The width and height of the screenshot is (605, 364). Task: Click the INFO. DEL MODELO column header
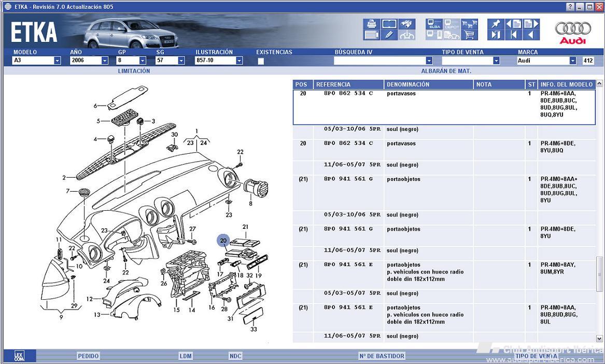pyautogui.click(x=566, y=84)
